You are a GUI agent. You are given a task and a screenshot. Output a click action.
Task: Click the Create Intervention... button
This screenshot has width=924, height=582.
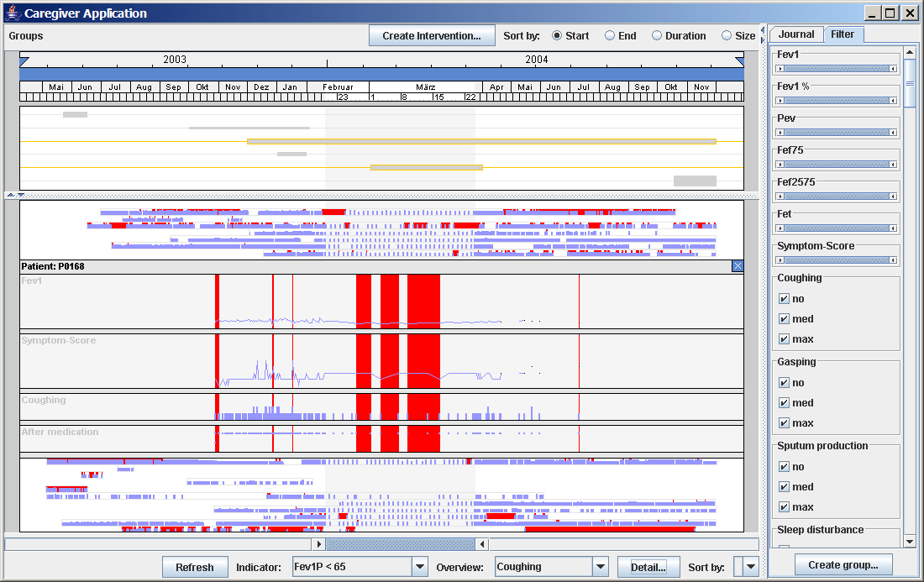432,36
